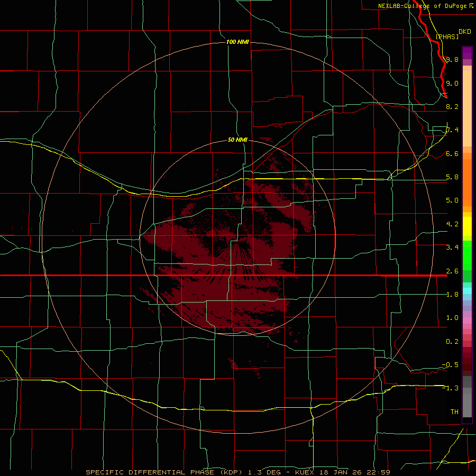This screenshot has height=476, width=476.
Task: Select the 3.4 legend value
Action: point(452,248)
